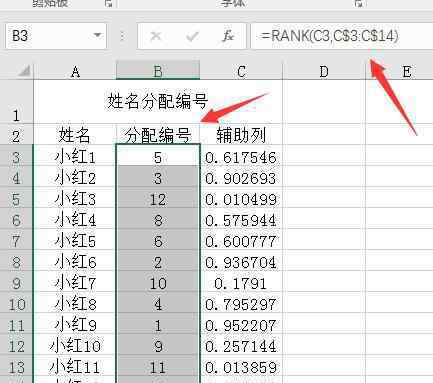
Task: Select cell with 0.936704
Action: coord(241,260)
